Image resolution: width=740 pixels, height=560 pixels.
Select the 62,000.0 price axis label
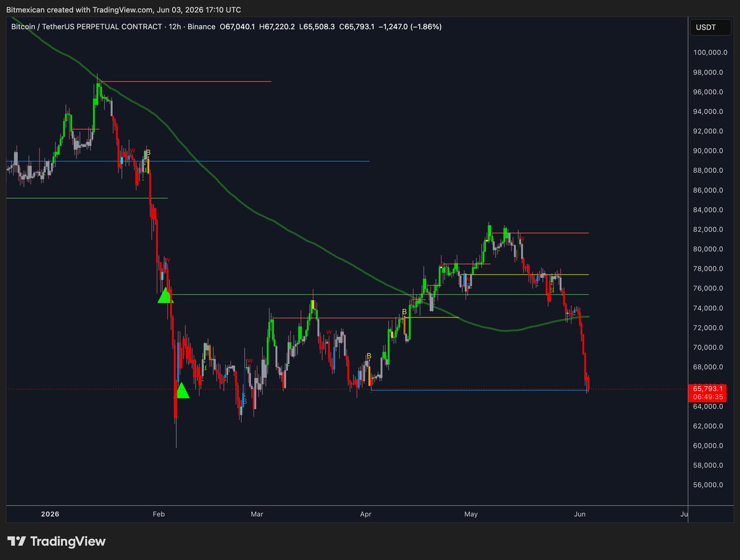pyautogui.click(x=709, y=426)
